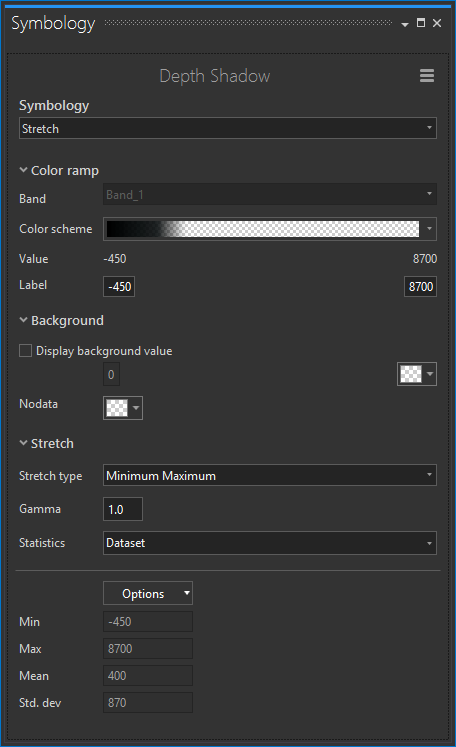Open the pane options arrow in title bar
Screen dimensions: 456x747
tap(405, 24)
